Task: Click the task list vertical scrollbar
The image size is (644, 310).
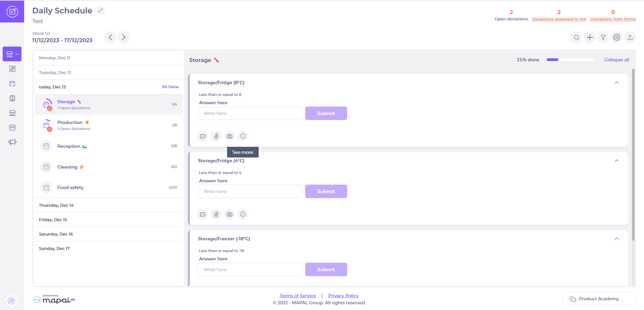Action: click(x=633, y=154)
